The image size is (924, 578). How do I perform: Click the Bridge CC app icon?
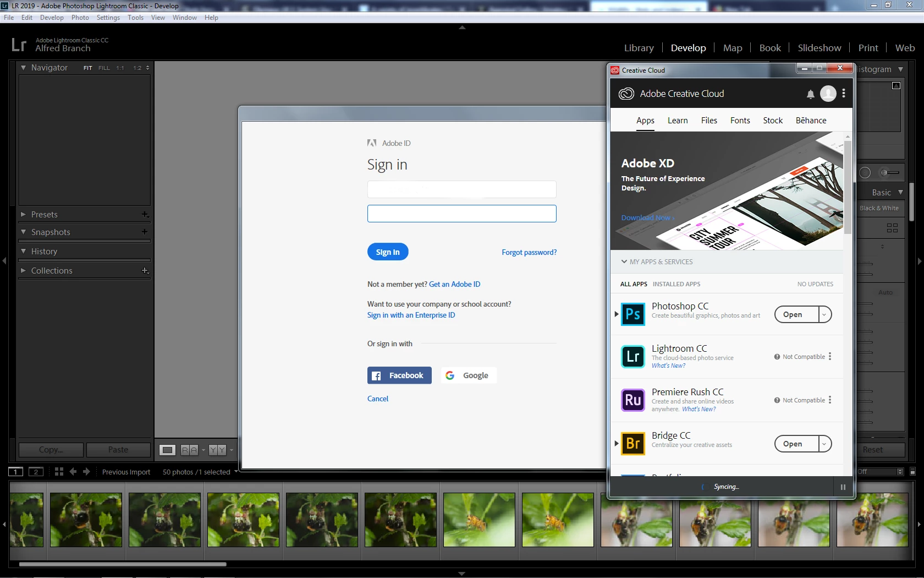[x=632, y=444]
